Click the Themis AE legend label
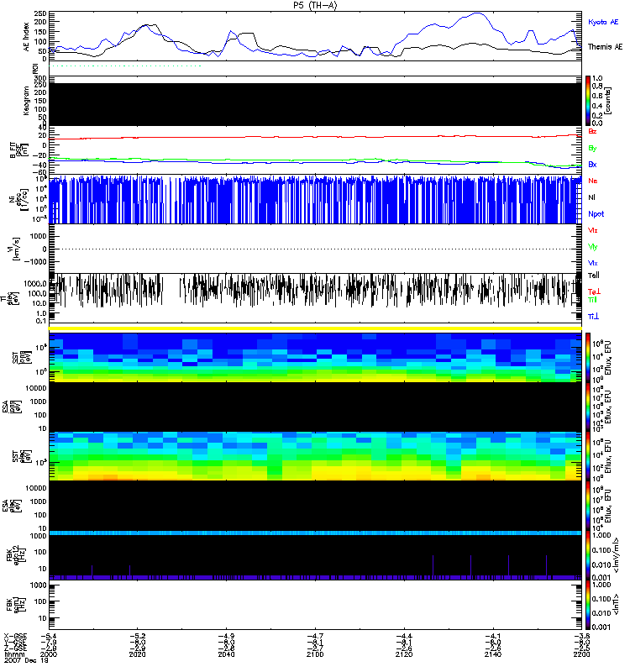Viewport: 630px width, 672px height. click(603, 48)
